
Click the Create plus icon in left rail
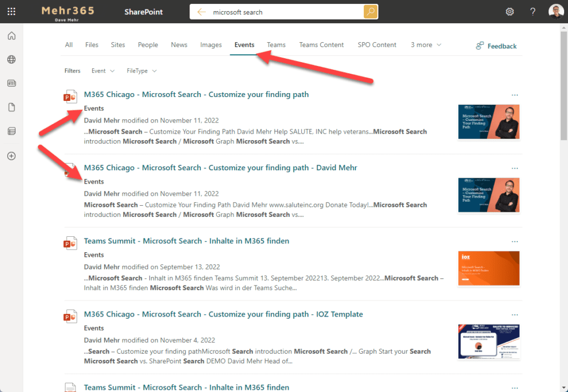[12, 156]
